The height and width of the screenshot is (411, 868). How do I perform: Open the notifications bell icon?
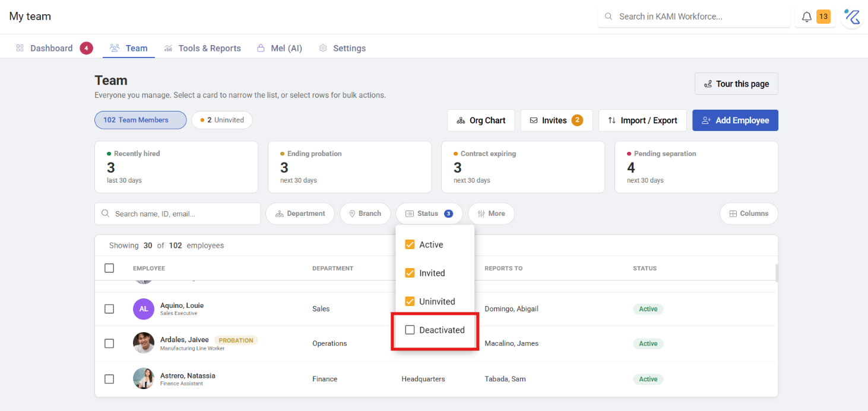(806, 17)
